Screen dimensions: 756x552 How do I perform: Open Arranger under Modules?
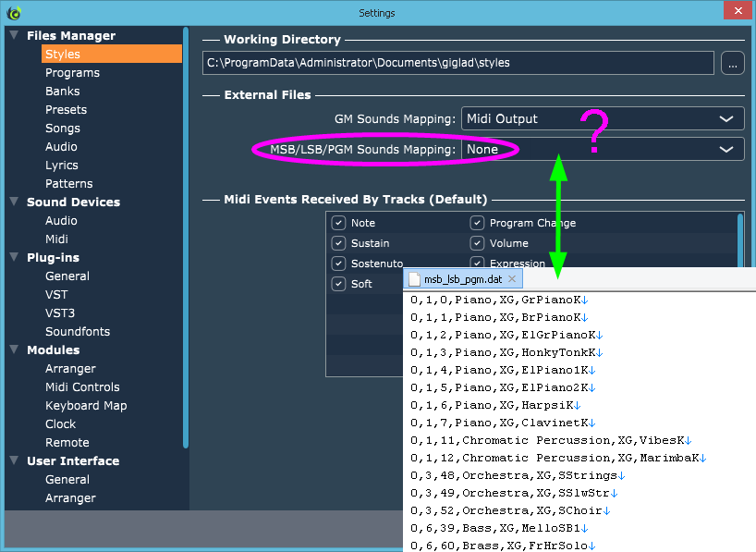click(x=70, y=369)
